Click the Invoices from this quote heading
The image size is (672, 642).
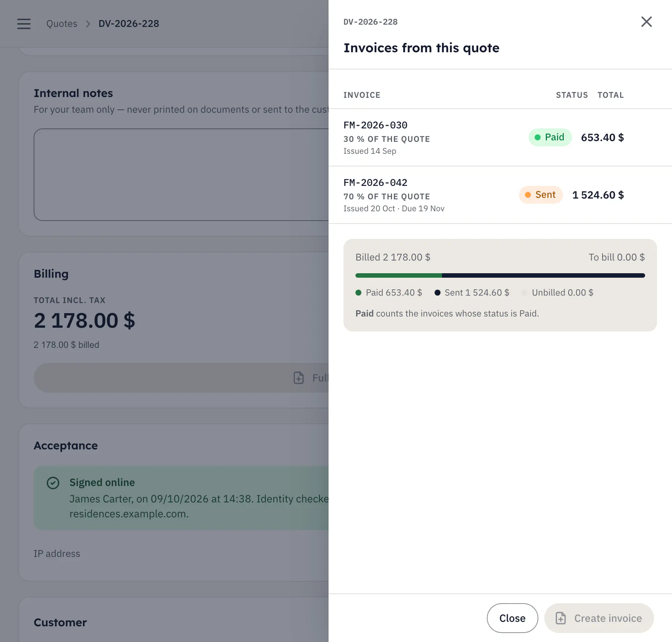pos(421,48)
